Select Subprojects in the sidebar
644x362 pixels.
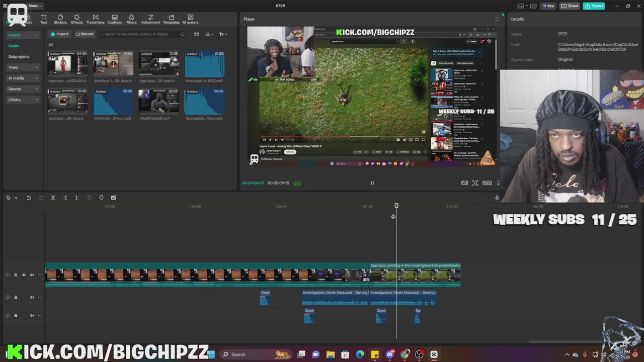point(19,57)
